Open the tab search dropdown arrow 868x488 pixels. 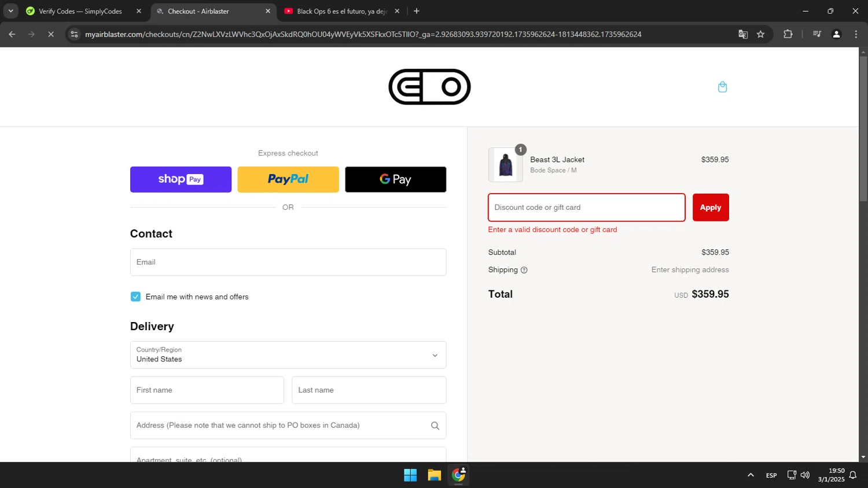click(x=10, y=11)
